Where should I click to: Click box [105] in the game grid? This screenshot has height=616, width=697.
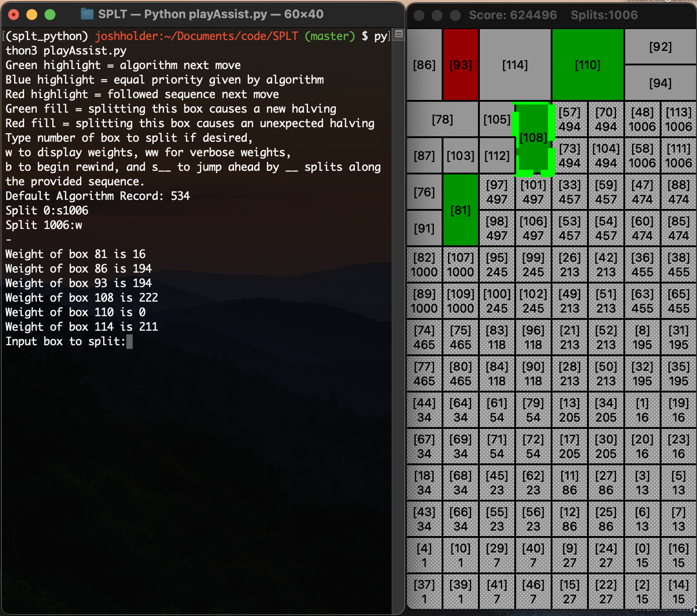pyautogui.click(x=497, y=119)
